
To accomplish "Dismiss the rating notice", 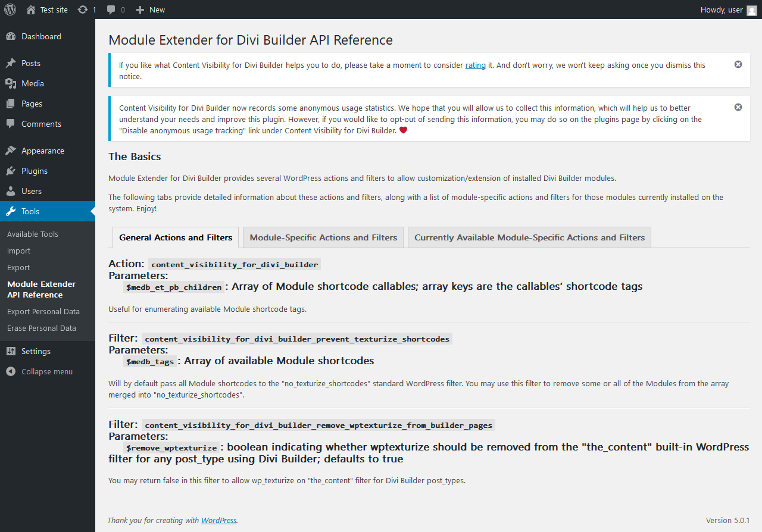I will 738,64.
